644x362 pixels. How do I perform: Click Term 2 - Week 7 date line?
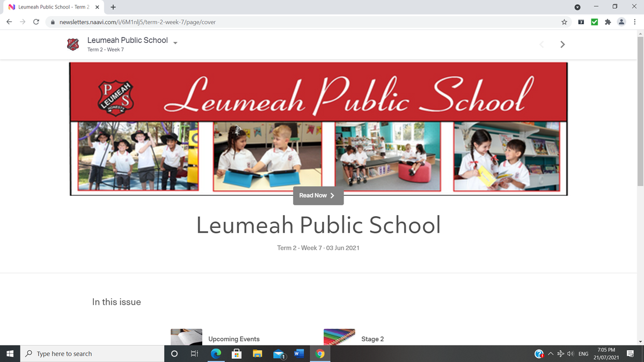coord(318,248)
